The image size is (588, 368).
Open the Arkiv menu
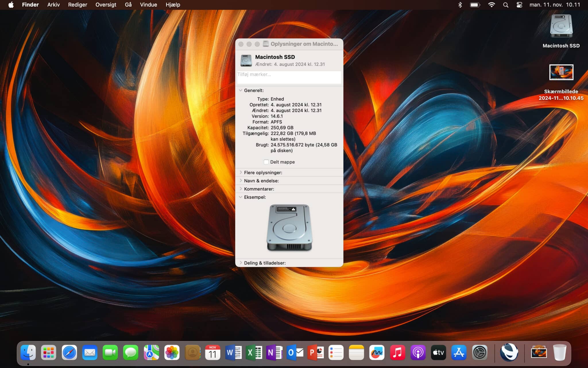[x=53, y=5]
